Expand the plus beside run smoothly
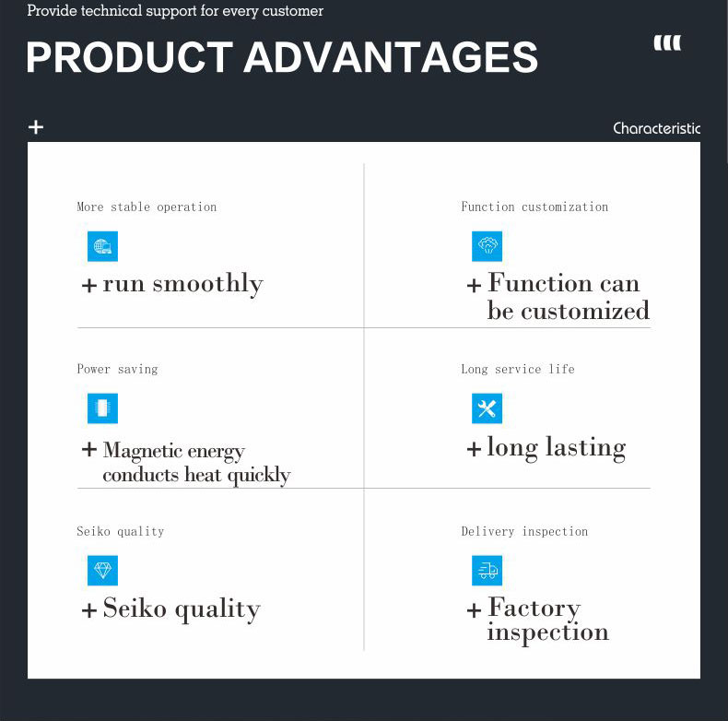Viewport: 728px width, 721px height. point(89,286)
